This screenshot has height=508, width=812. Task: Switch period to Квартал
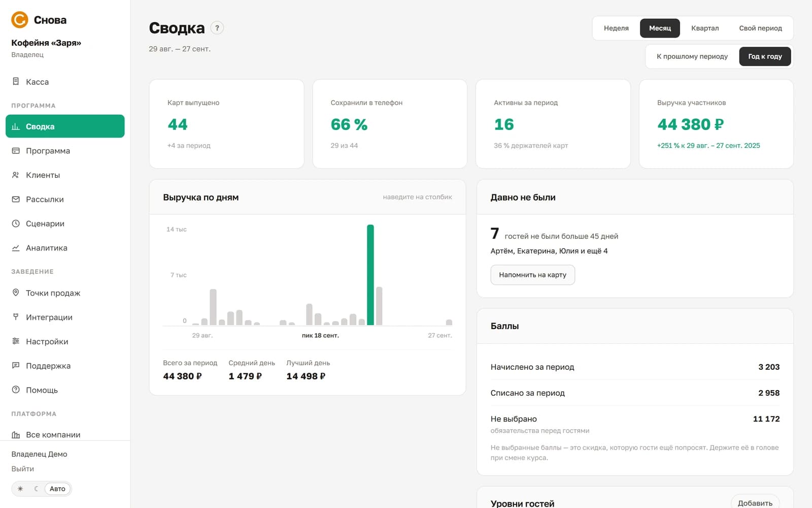(705, 28)
